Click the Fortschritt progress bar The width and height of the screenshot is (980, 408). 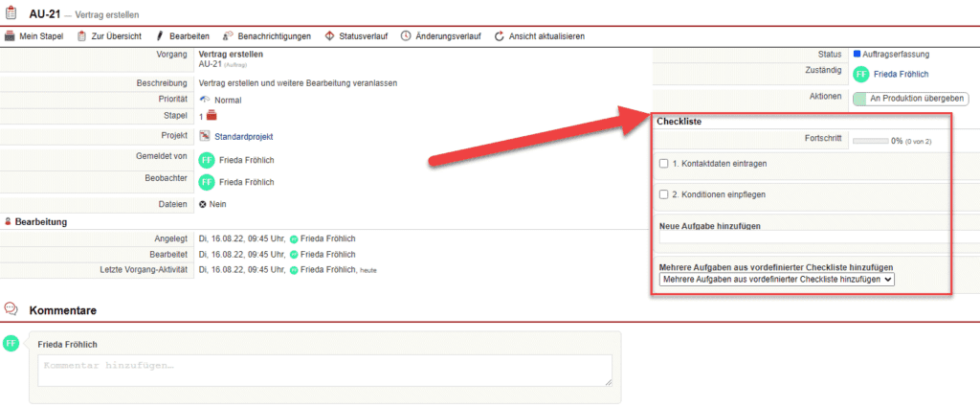(871, 142)
